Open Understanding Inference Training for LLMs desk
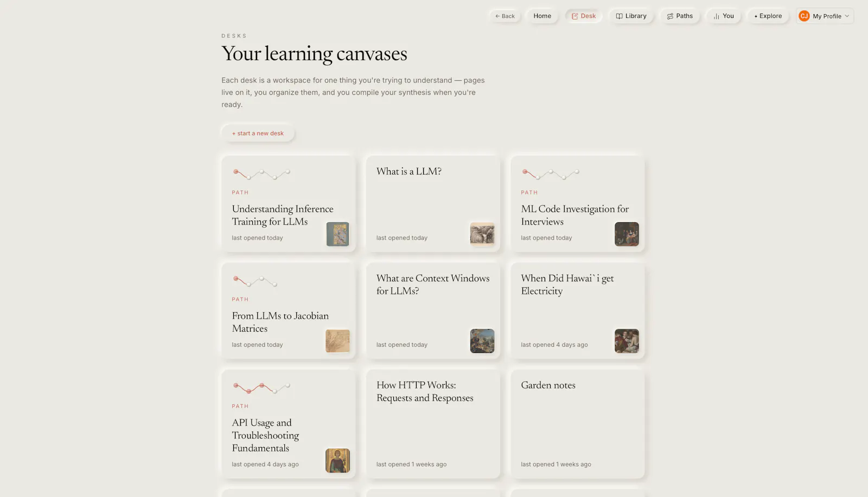Viewport: 868px width, 497px height. tap(288, 204)
